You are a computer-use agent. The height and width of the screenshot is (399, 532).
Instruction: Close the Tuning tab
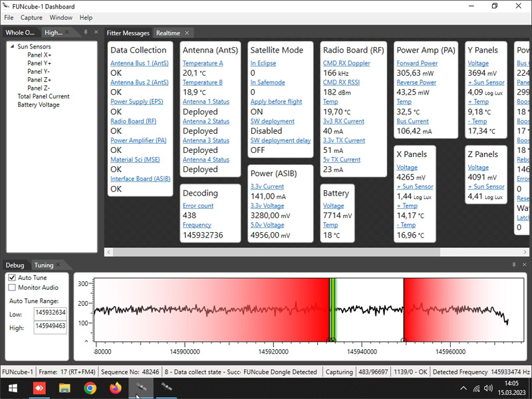coord(58,265)
